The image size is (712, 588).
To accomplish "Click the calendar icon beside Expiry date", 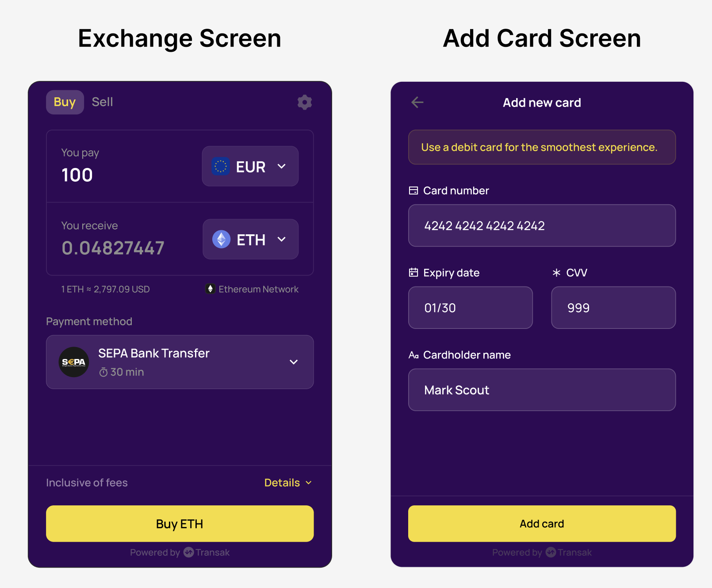I will pyautogui.click(x=413, y=272).
